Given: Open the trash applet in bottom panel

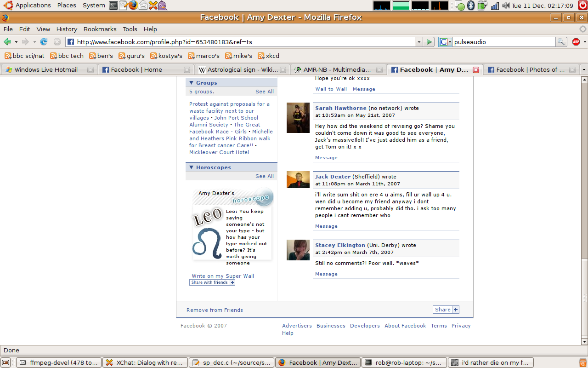Looking at the screenshot, I should (x=582, y=362).
